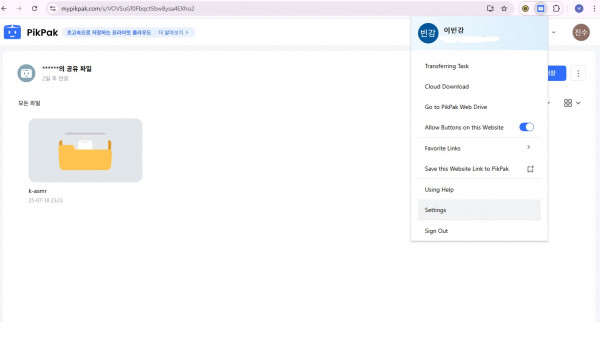Click the three-dot more options button
Screen dimensions: 600x362
[x=578, y=73]
